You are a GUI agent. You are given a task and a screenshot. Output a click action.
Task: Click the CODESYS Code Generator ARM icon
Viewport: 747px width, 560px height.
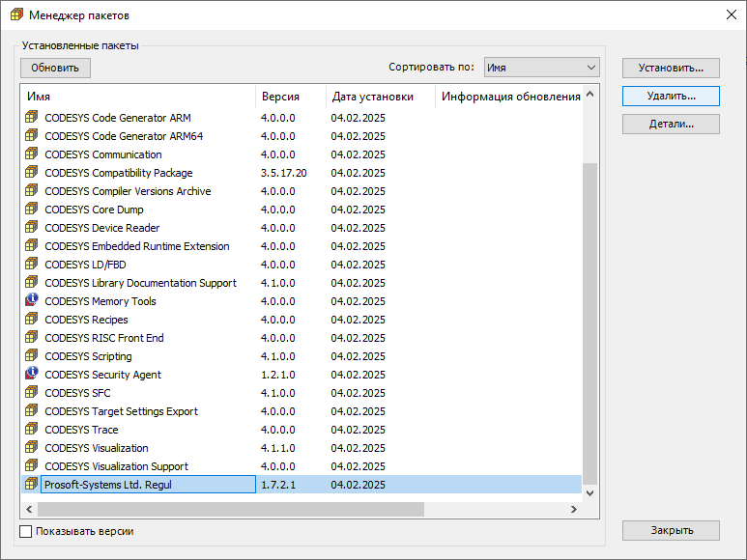(x=32, y=118)
